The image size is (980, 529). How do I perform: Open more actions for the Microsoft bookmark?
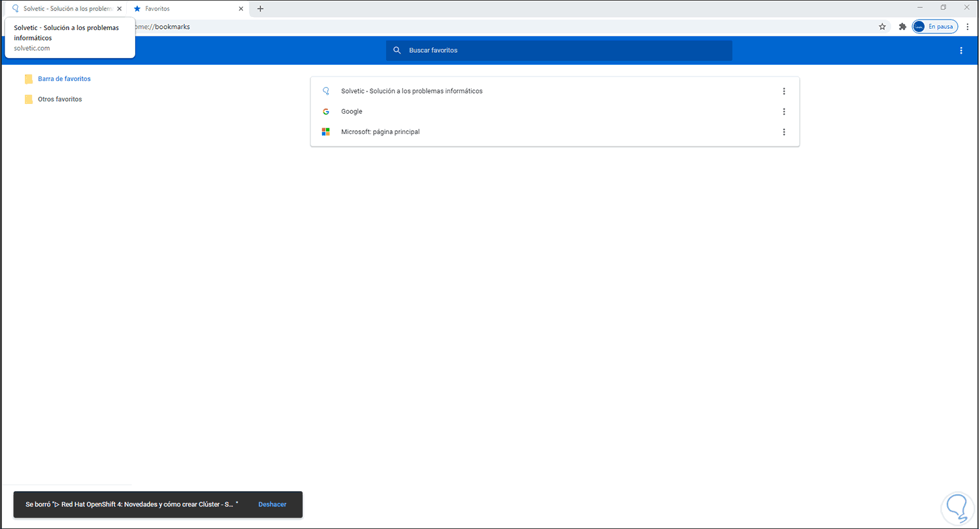784,132
